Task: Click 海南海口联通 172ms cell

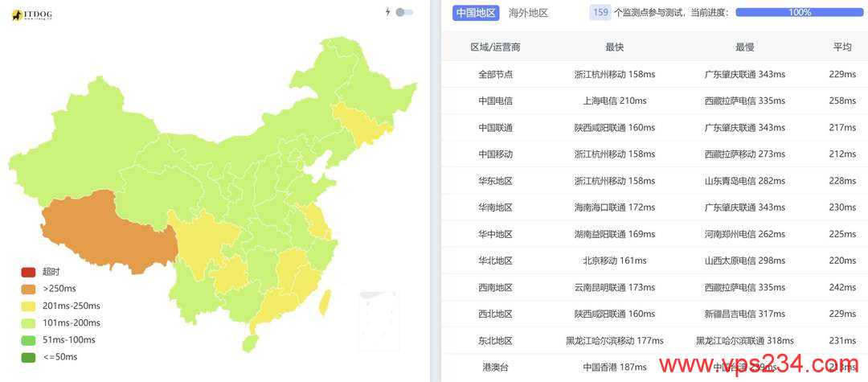Action: (615, 207)
